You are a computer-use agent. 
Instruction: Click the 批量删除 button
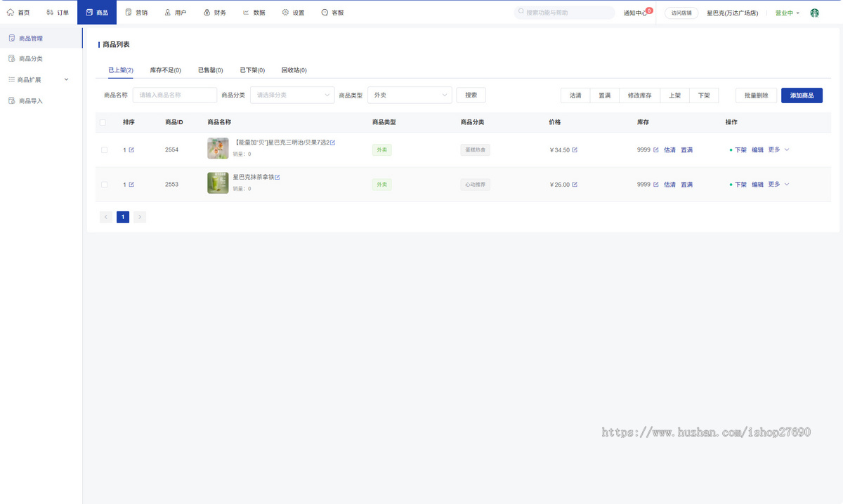click(757, 95)
